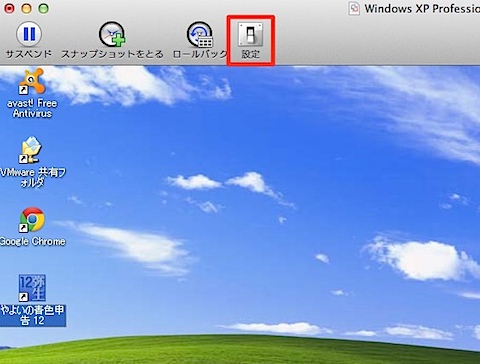
Task: Minimize the window with yellow button
Action: pyautogui.click(x=26, y=8)
